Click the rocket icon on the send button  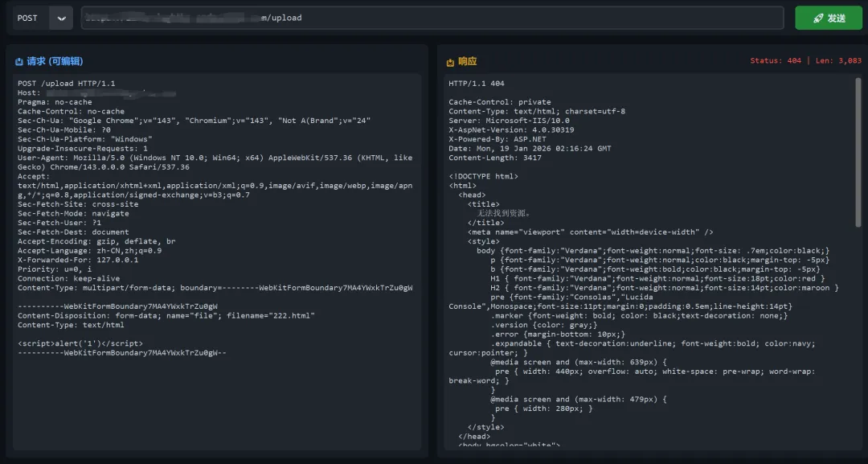coord(818,18)
